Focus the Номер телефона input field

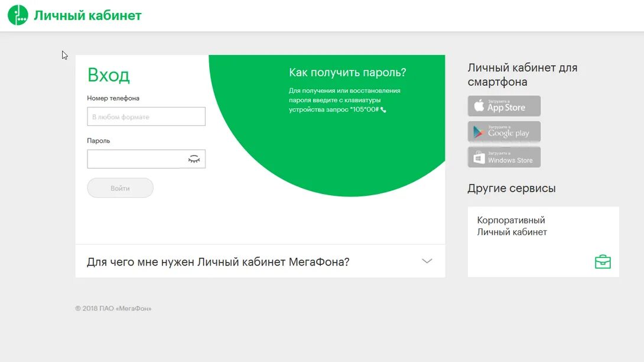point(146,117)
